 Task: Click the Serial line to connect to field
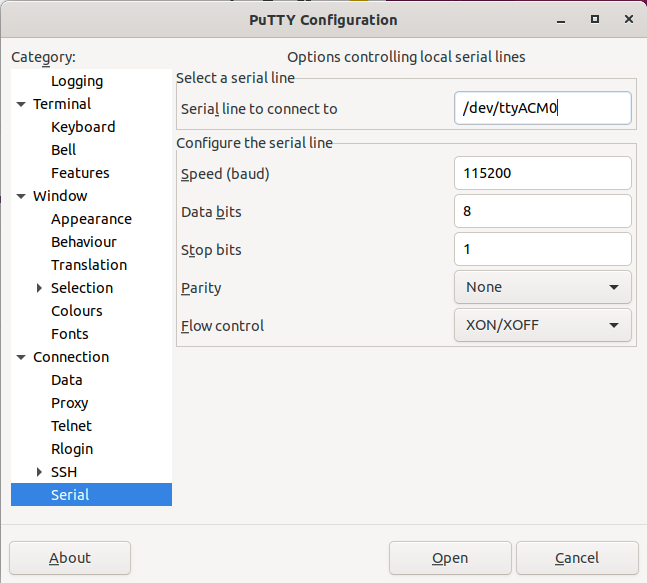click(543, 108)
